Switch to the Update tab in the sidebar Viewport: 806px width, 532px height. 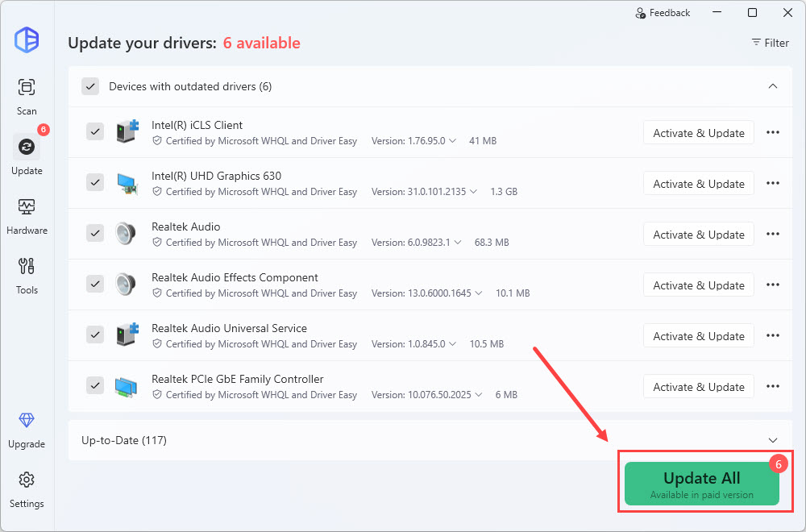click(x=27, y=148)
